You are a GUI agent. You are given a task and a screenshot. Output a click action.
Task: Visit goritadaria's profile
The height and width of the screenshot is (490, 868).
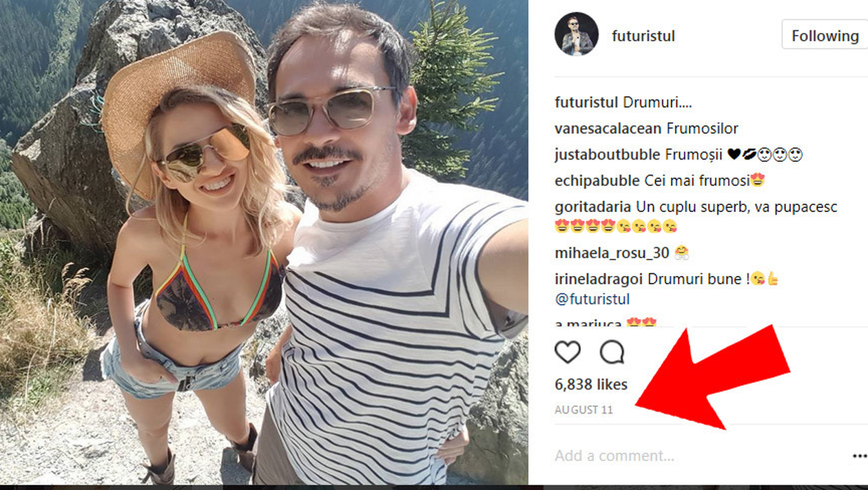[x=594, y=207]
